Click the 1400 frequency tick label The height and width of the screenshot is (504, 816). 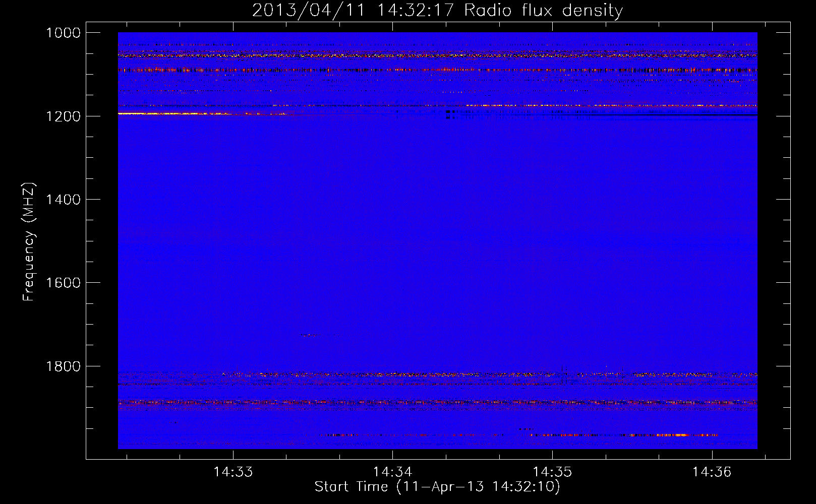[63, 200]
